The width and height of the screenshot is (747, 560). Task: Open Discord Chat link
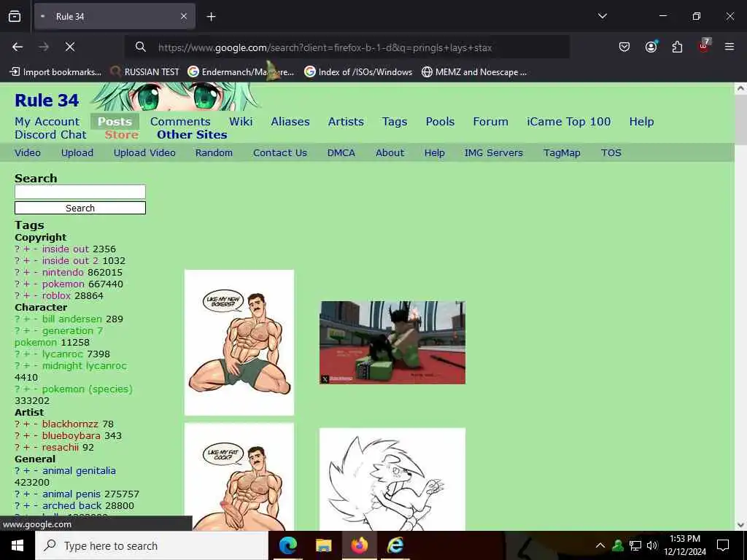pos(50,135)
